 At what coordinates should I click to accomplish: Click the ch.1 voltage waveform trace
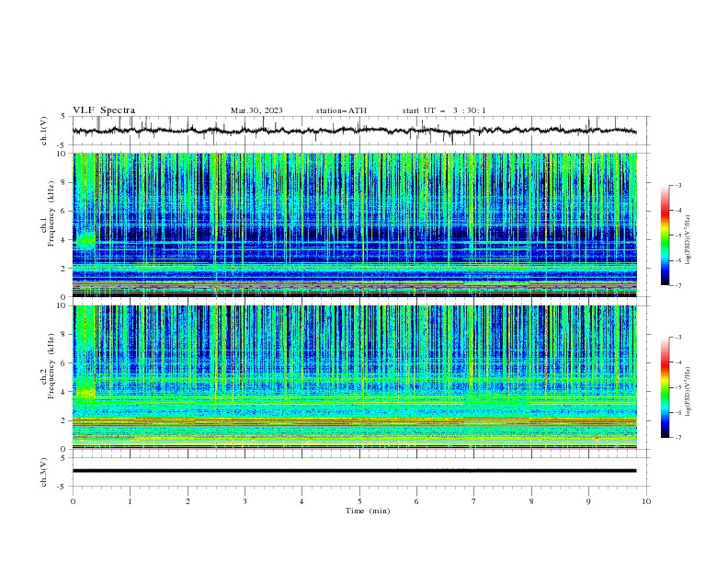(354, 131)
